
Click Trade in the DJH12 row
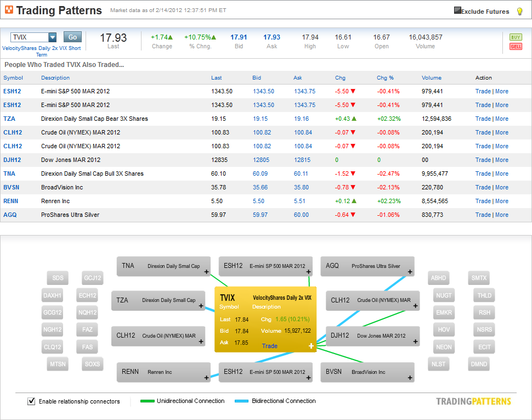click(483, 160)
